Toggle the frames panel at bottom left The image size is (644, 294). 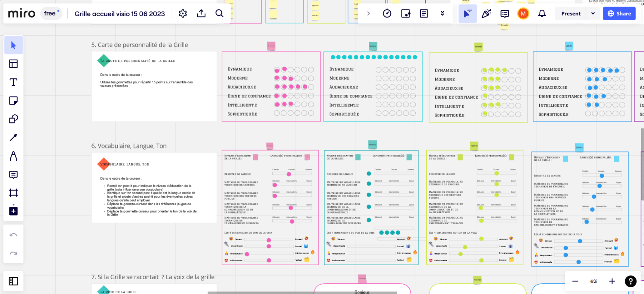[x=13, y=281]
